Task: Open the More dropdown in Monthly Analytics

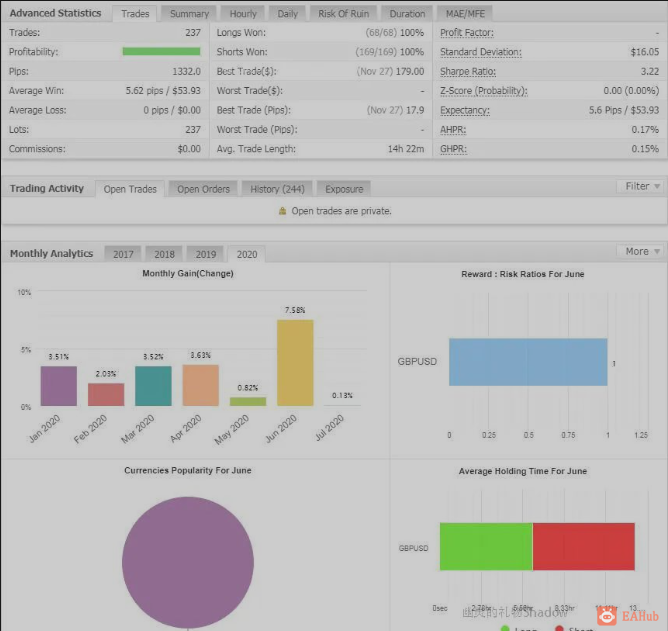Action: [x=642, y=251]
